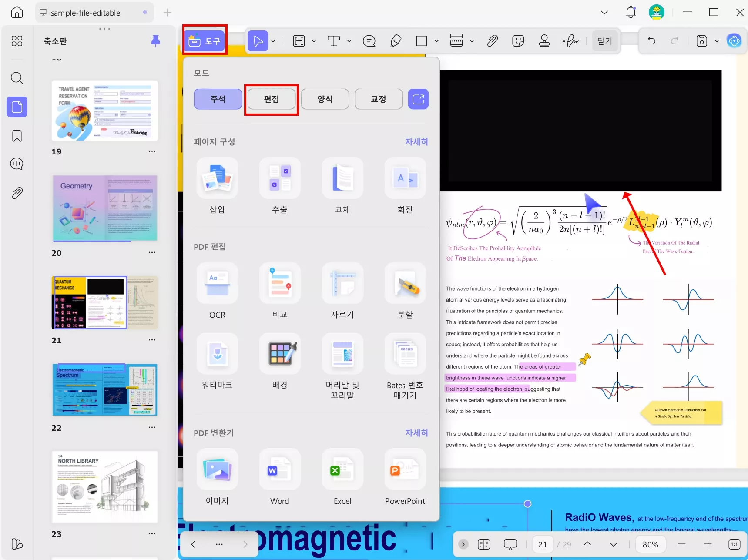
Task: Expand the cursor tool dropdown arrow
Action: [273, 41]
